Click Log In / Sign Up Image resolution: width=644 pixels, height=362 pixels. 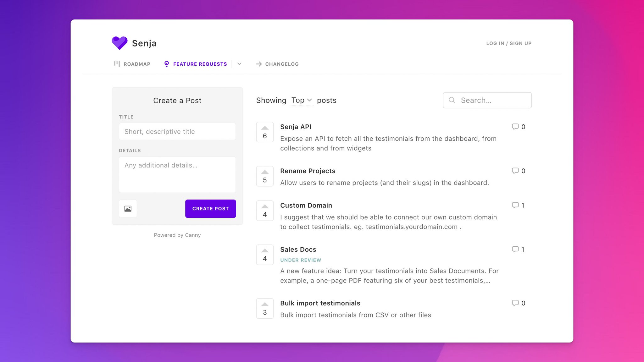point(509,43)
